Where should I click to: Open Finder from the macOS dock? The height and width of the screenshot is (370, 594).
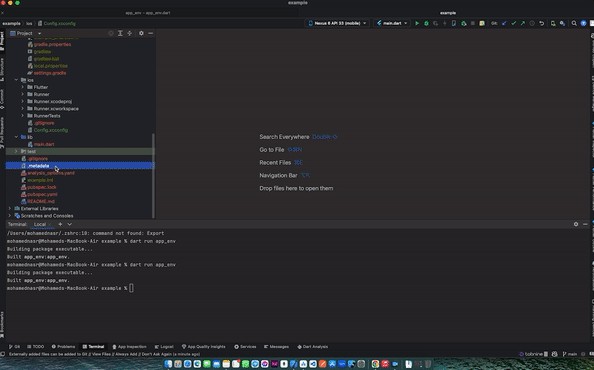(x=169, y=364)
